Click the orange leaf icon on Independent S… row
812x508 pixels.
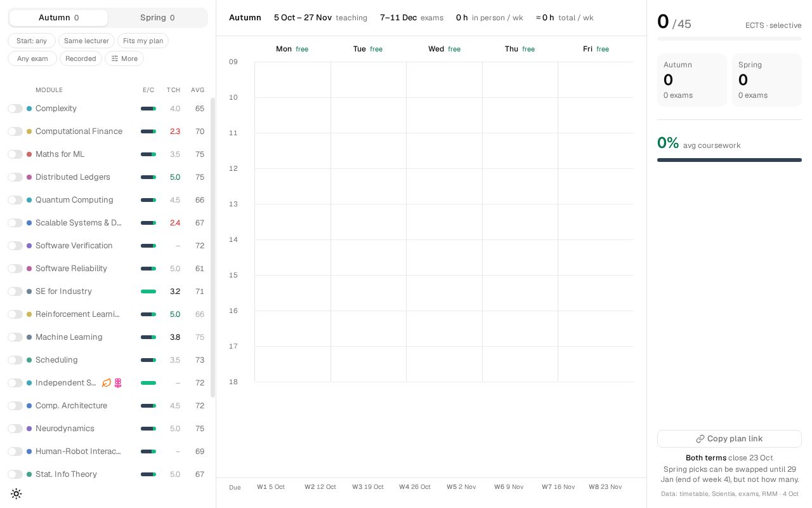[x=107, y=383]
